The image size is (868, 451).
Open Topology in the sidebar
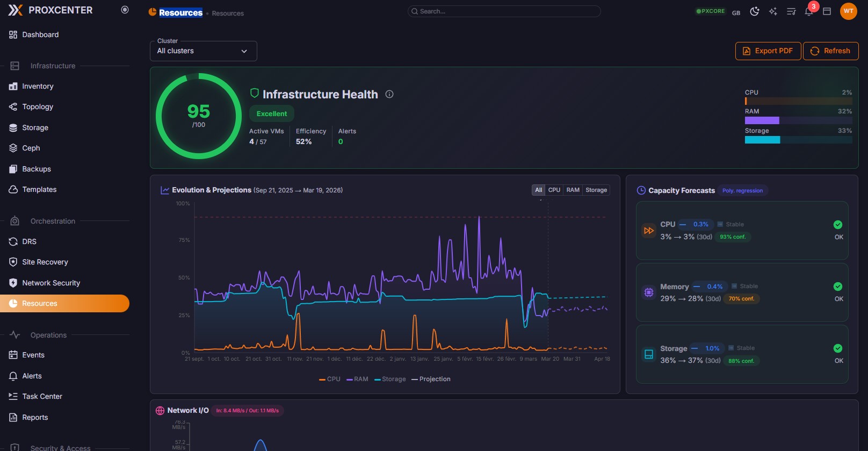pyautogui.click(x=38, y=107)
